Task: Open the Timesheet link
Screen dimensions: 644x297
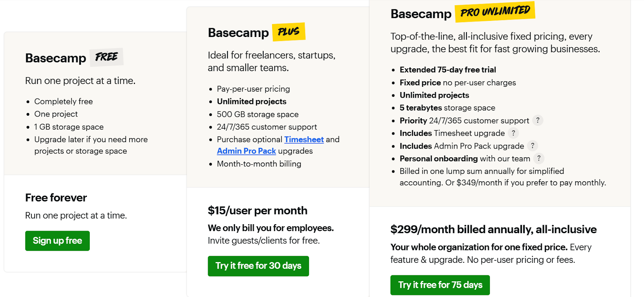Action: (x=304, y=139)
